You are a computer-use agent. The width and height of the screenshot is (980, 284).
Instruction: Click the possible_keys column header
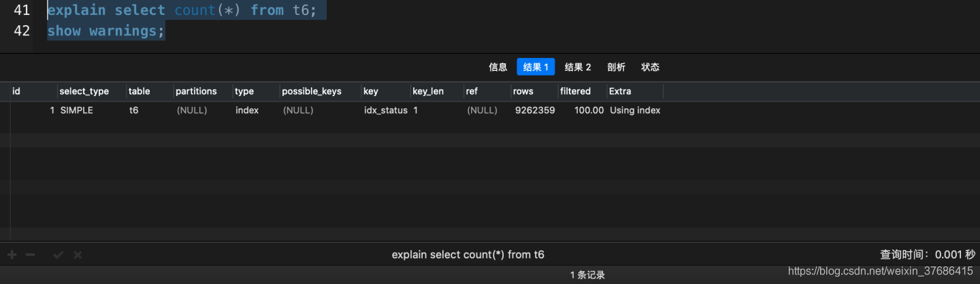coord(312,91)
